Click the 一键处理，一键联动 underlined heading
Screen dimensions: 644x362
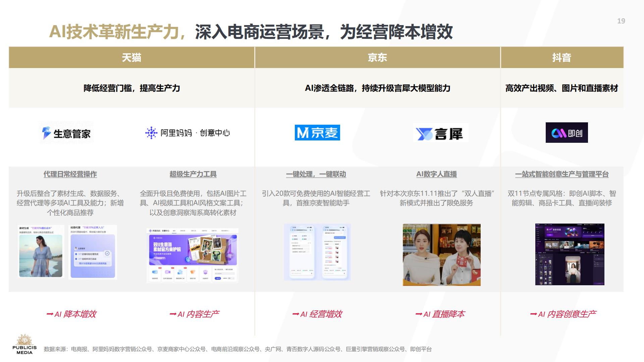click(316, 174)
